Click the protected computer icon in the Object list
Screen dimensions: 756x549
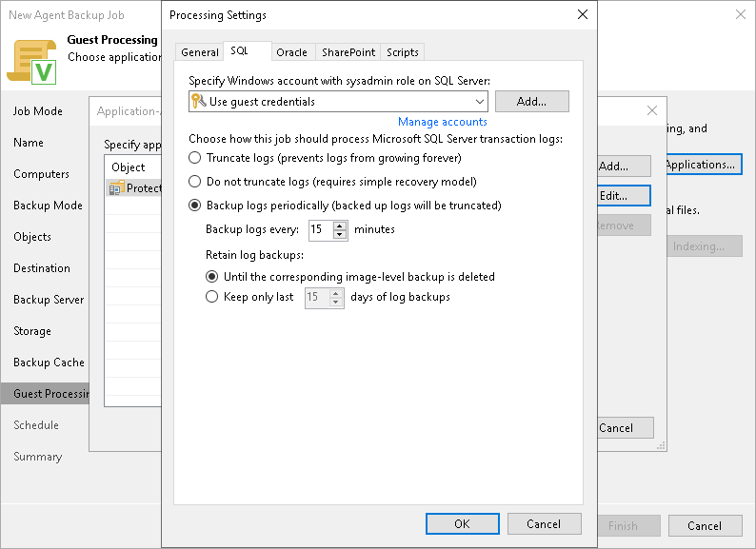[x=116, y=188]
